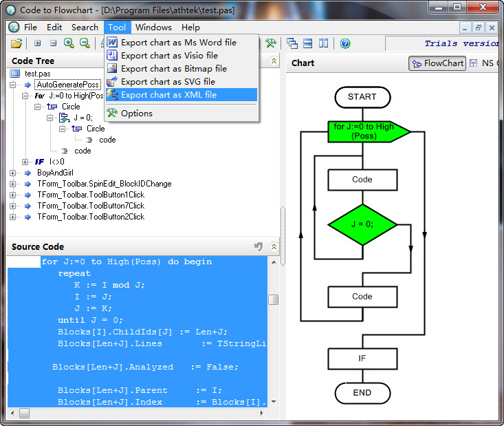Click the source code horizontal scrollbar thumb
504x426 pixels.
point(24,413)
